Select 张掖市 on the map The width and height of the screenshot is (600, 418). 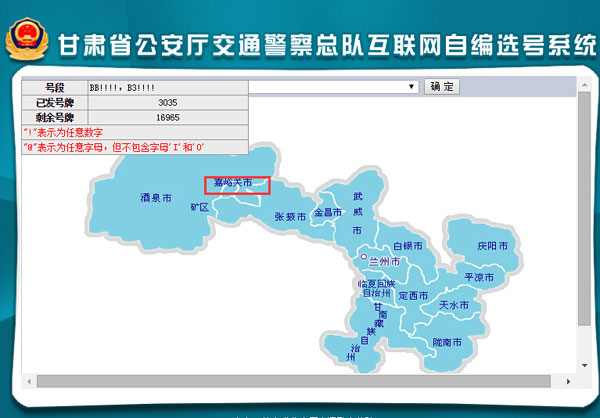click(290, 217)
